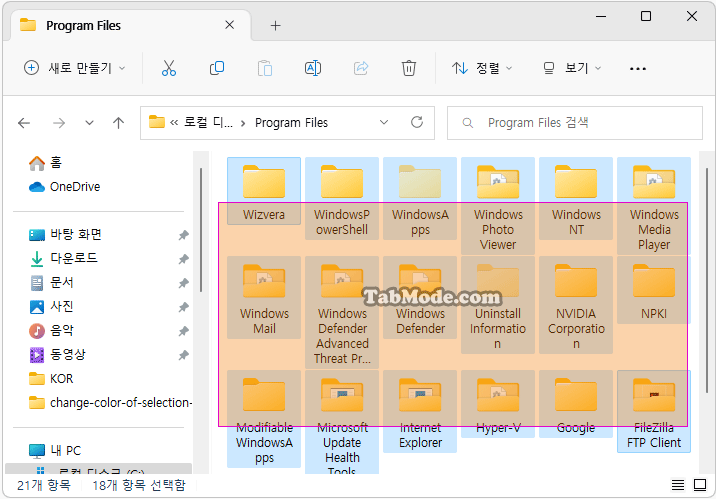This screenshot has height=499, width=716.
Task: Unpin 바탕 화면 via its pin icon
Action: (x=183, y=235)
